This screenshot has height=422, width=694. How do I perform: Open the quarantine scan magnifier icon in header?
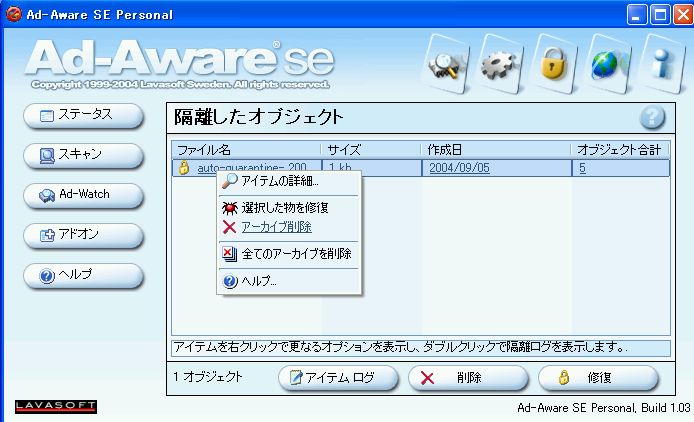tap(446, 64)
